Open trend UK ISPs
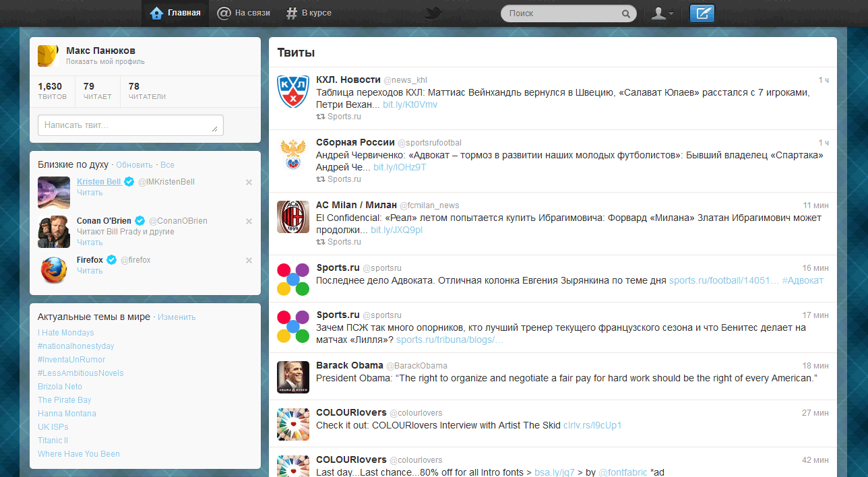The image size is (868, 477). 53,427
